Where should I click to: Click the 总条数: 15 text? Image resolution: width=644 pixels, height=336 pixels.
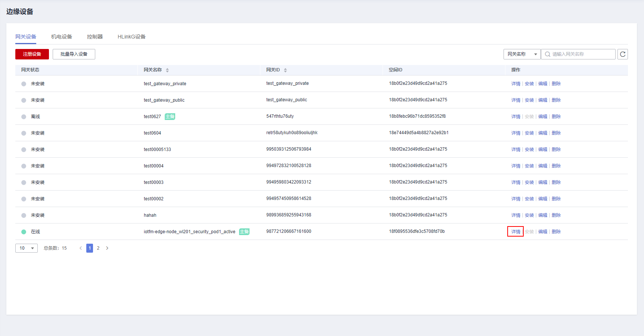coord(55,248)
